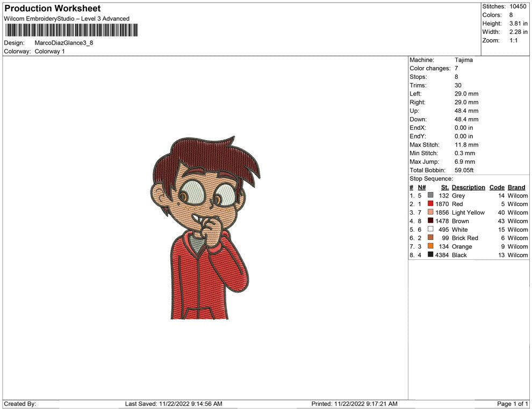Viewport: 532px width, 409px height.
Task: Click the 'Stop Sequence:' label
Action: pyautogui.click(x=431, y=179)
